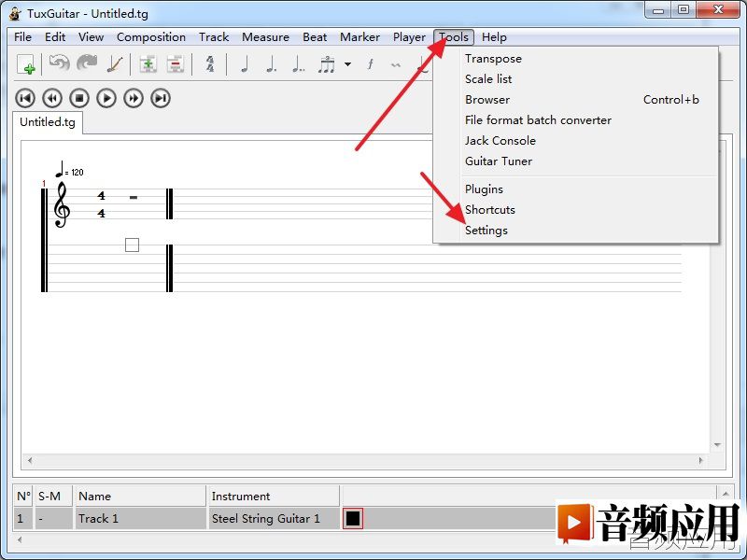Select the Track 1 name cell

(x=140, y=519)
